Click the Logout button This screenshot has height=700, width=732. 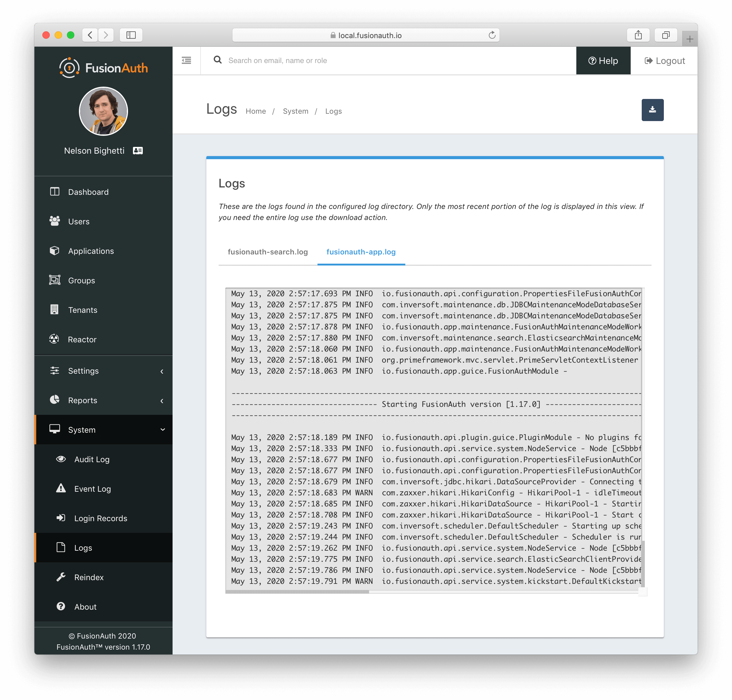pos(665,60)
